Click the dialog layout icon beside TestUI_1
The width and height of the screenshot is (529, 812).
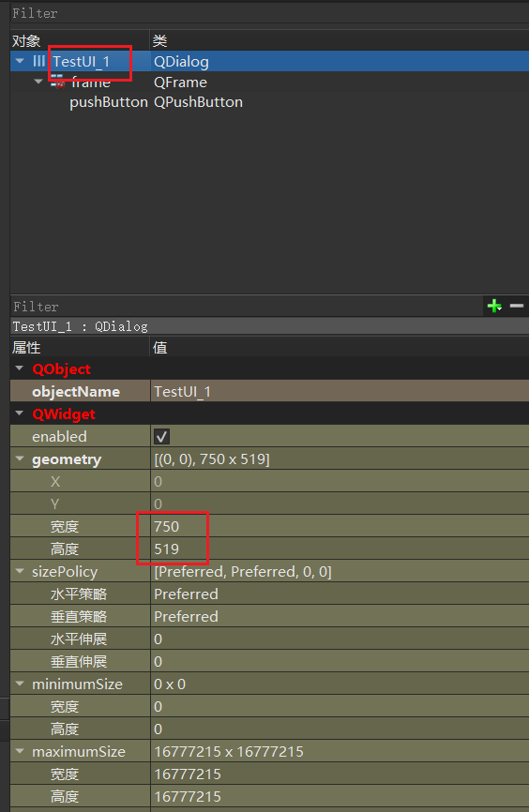click(38, 61)
